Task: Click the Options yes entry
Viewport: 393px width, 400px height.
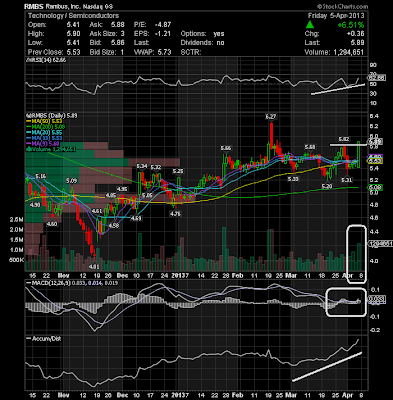Action: 202,34
